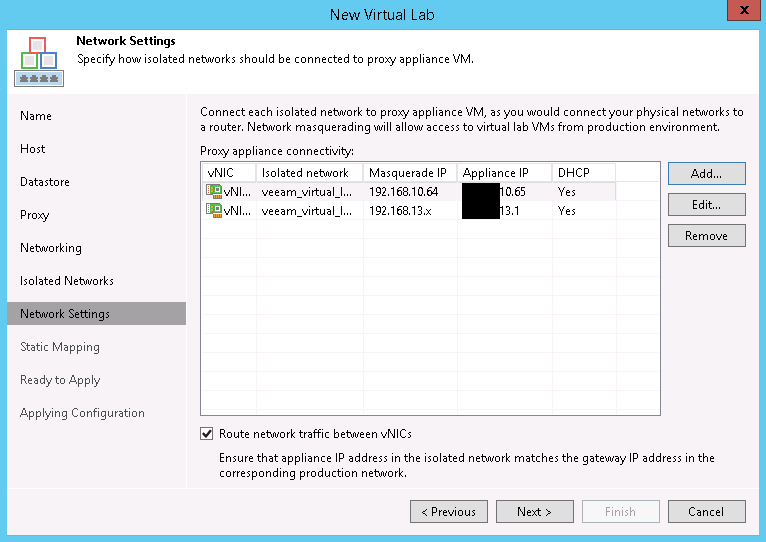Select the Datastore wizard step

(46, 182)
